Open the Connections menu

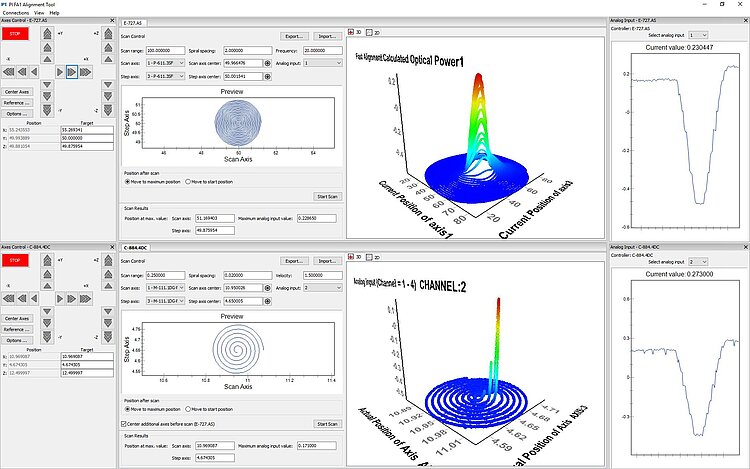(17, 12)
